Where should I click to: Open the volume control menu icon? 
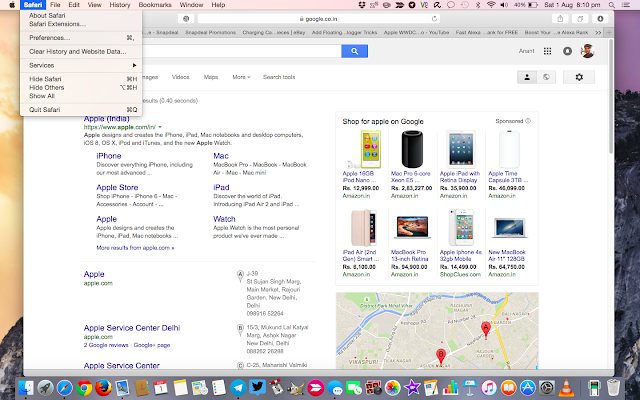click(x=504, y=5)
